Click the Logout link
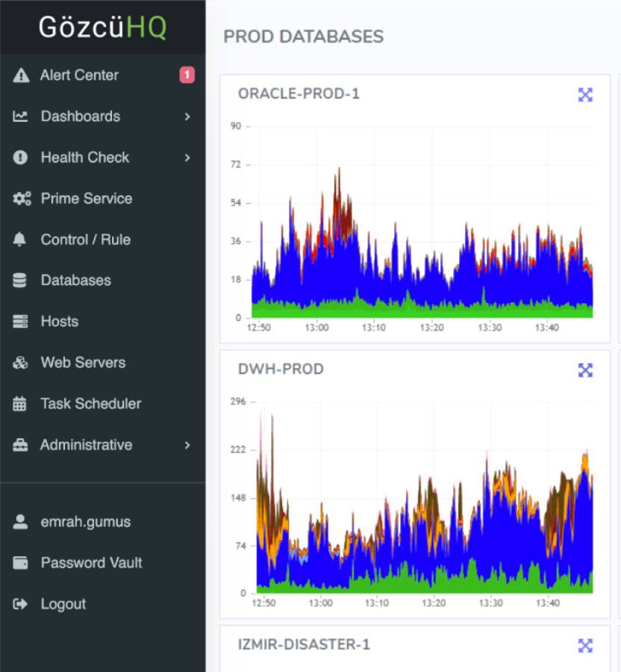 coord(103,604)
